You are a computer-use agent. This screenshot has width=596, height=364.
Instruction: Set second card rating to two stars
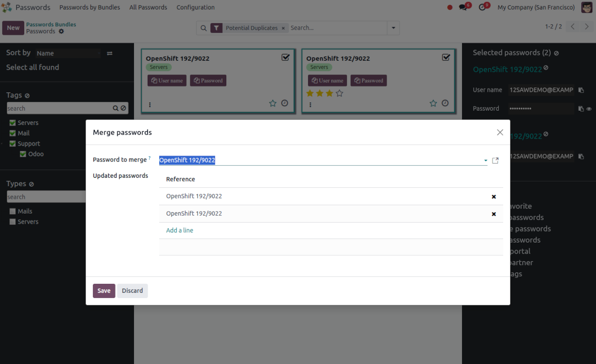pyautogui.click(x=320, y=93)
